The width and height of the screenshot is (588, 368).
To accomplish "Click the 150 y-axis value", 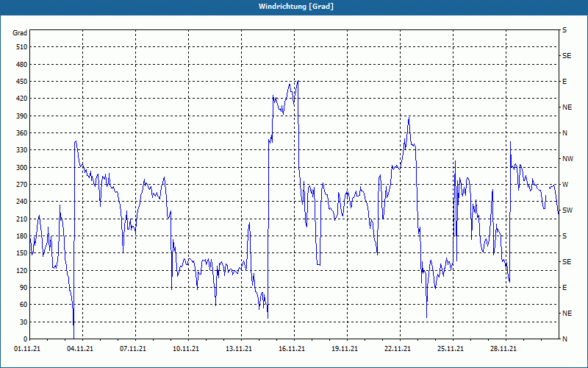I will point(22,253).
